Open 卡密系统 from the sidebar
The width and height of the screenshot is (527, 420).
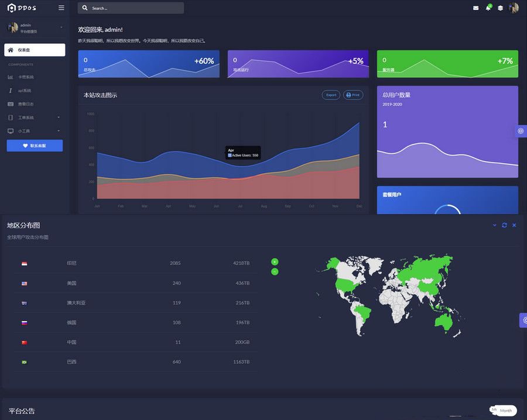[26, 77]
